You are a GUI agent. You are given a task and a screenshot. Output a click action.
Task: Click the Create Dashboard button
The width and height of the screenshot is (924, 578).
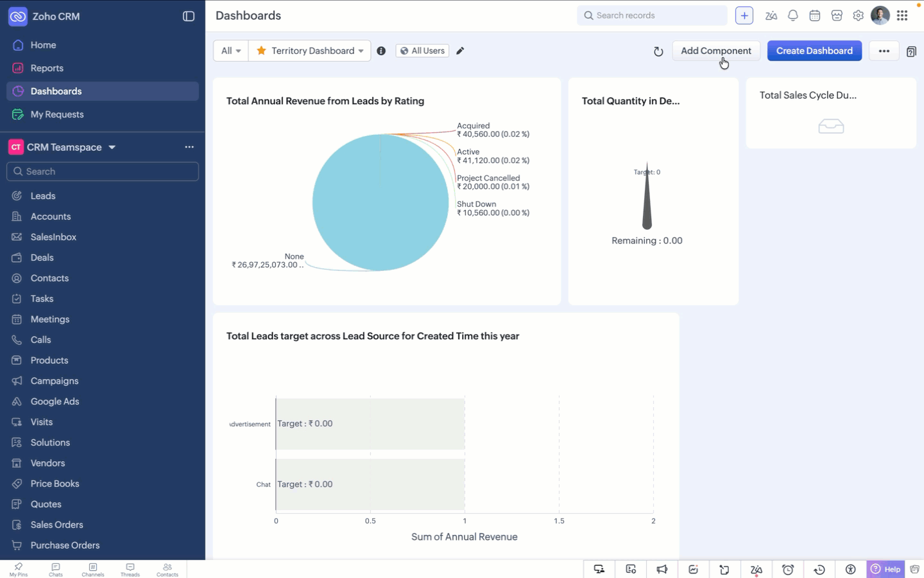point(814,51)
